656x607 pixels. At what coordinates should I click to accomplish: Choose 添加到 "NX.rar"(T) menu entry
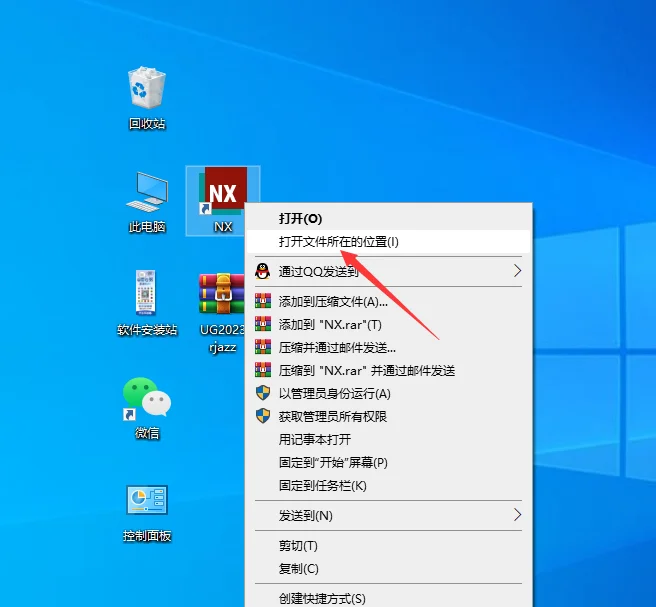[388, 325]
